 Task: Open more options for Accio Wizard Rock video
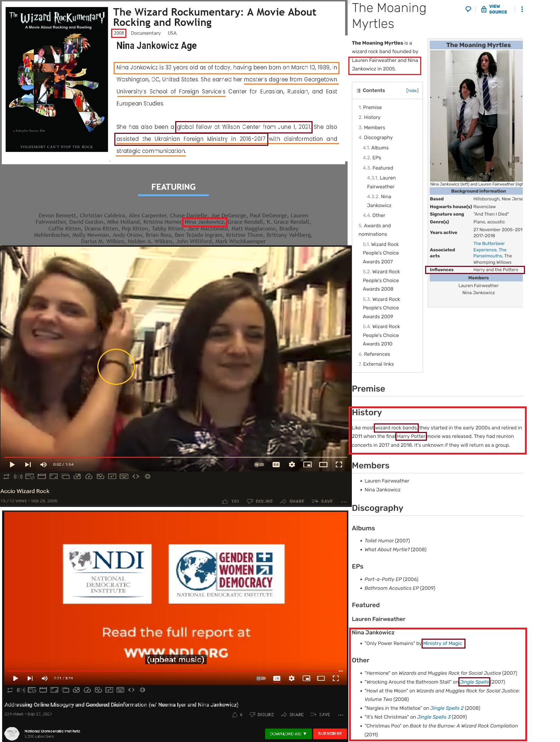point(344,502)
